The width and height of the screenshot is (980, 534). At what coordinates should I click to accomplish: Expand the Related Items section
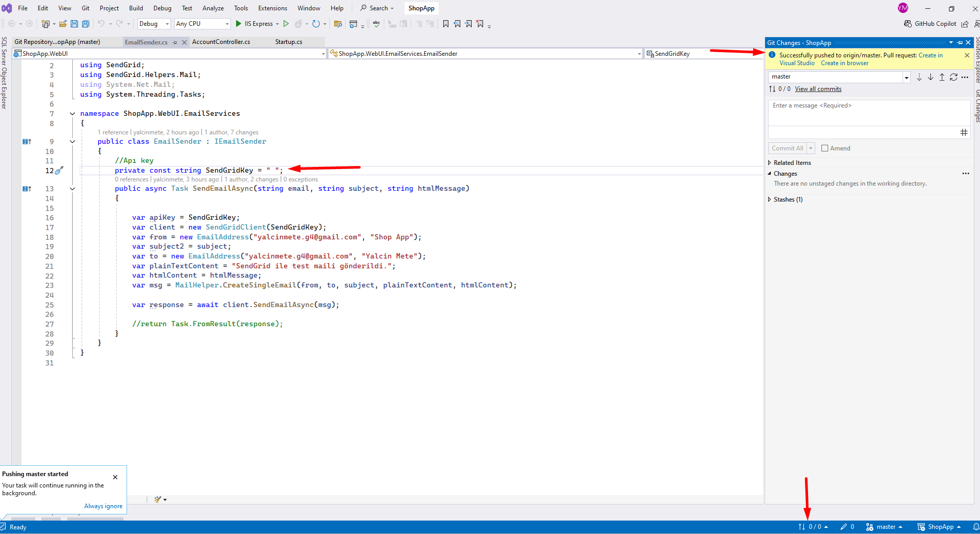click(x=770, y=163)
